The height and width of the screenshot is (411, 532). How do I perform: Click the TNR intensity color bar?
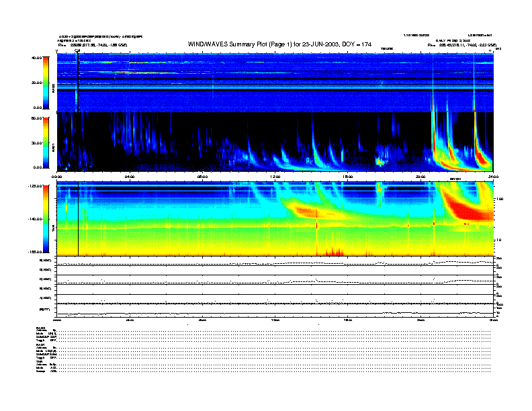coord(46,219)
